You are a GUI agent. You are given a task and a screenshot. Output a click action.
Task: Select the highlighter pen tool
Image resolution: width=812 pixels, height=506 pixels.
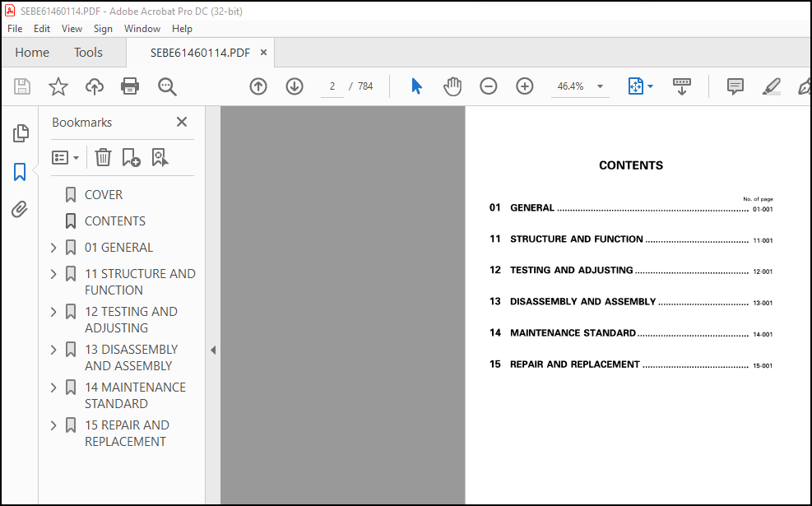(771, 86)
